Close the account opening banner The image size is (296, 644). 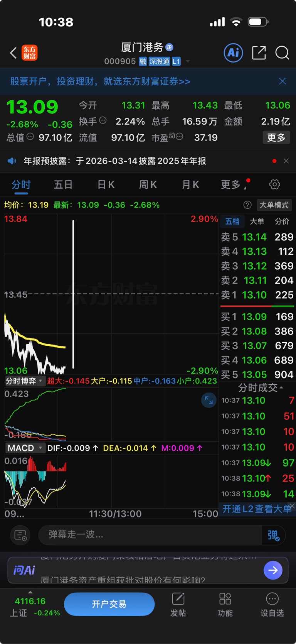tap(283, 81)
